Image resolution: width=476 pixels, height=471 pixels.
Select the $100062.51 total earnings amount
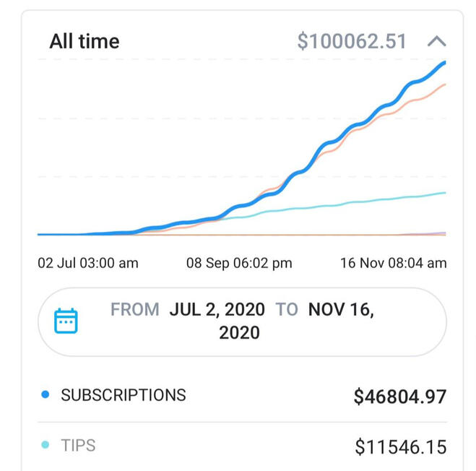point(352,41)
